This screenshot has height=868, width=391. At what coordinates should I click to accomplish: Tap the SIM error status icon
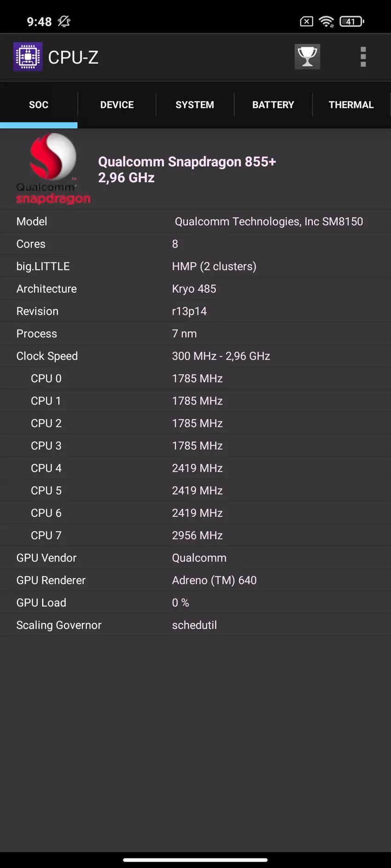306,22
